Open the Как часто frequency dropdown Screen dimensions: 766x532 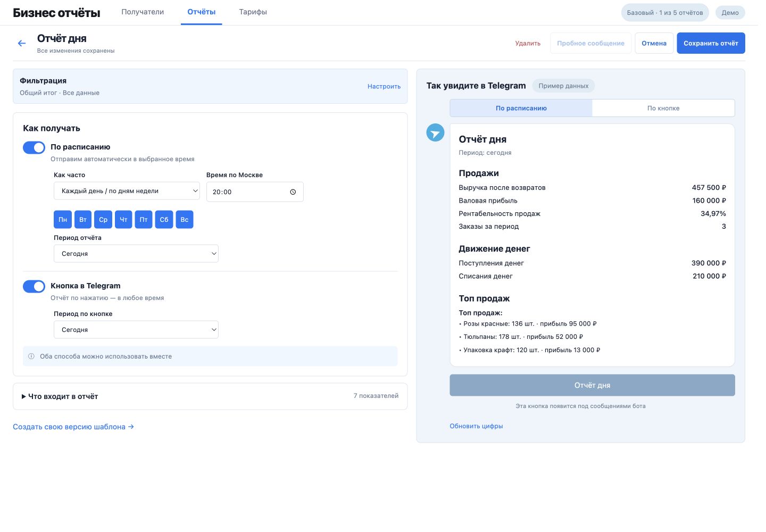(x=127, y=191)
